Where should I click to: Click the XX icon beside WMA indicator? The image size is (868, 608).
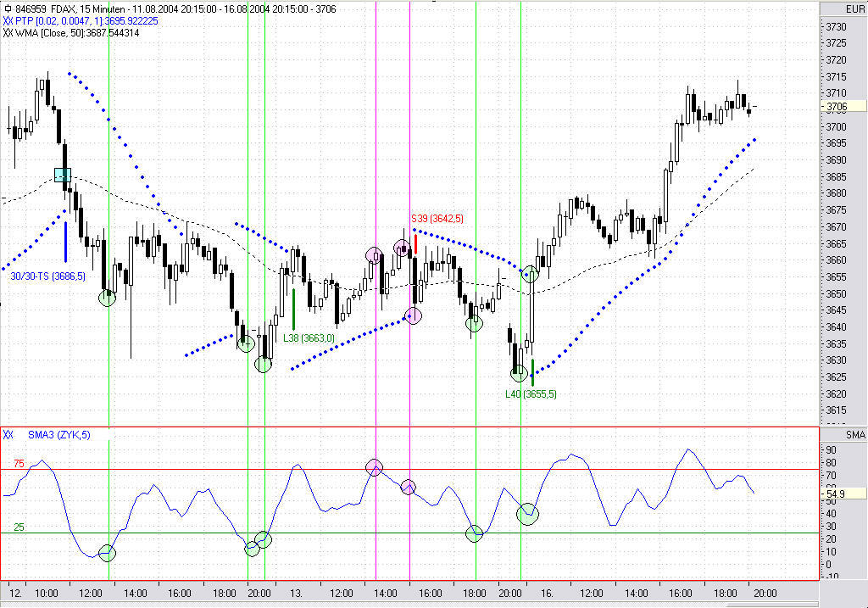[8, 33]
